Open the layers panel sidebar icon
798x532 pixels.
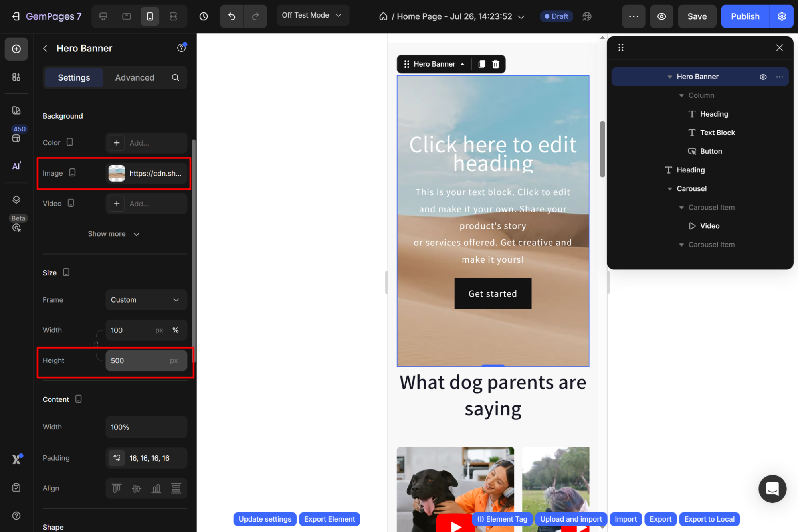pos(16,200)
